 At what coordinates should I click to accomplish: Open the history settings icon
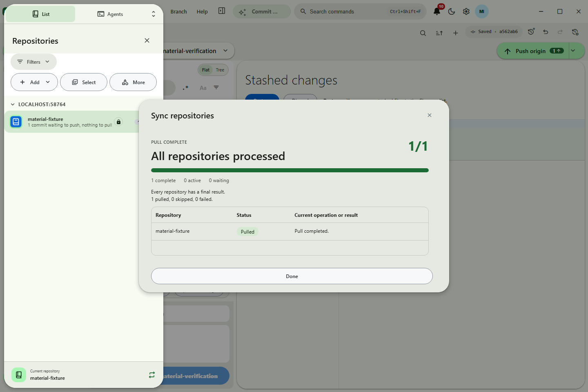point(575,31)
